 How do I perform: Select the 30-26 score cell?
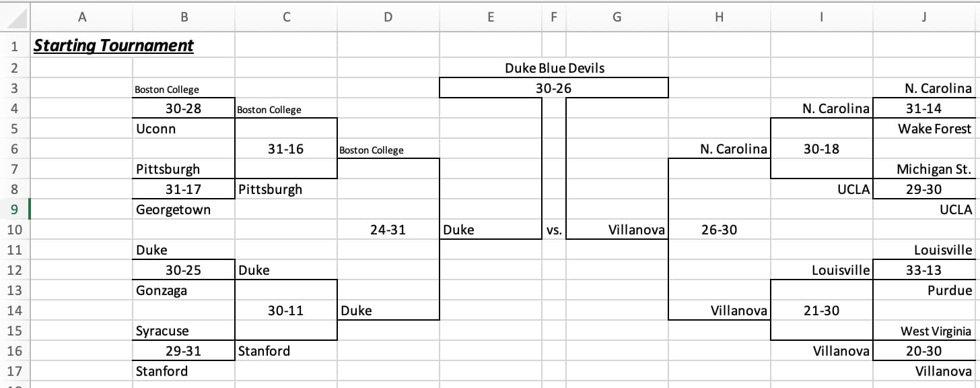pos(554,88)
